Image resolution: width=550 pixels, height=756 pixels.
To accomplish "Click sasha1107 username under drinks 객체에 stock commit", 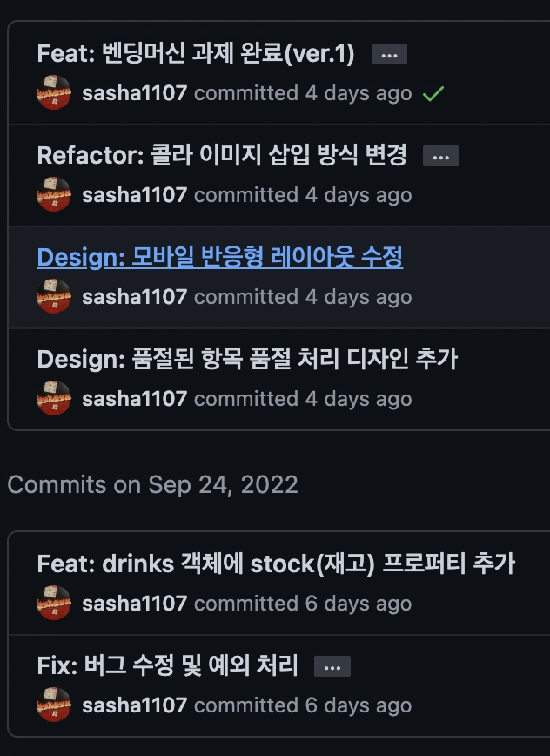I will tap(134, 604).
